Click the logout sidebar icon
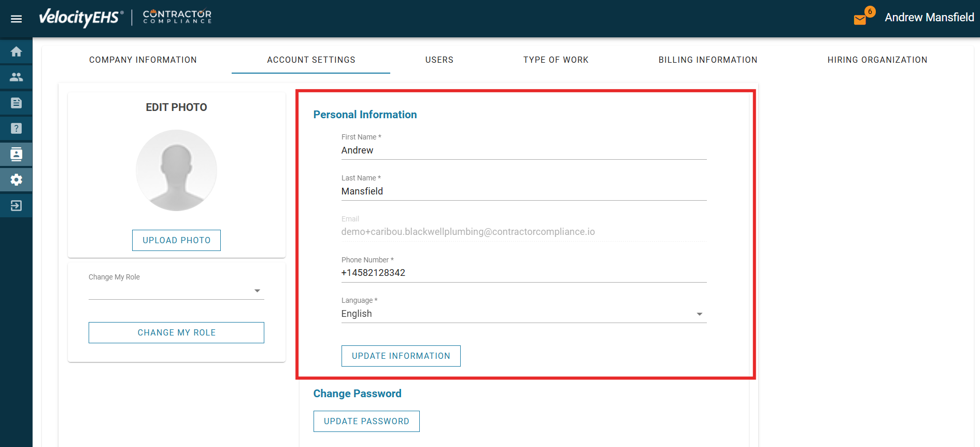 point(16,206)
